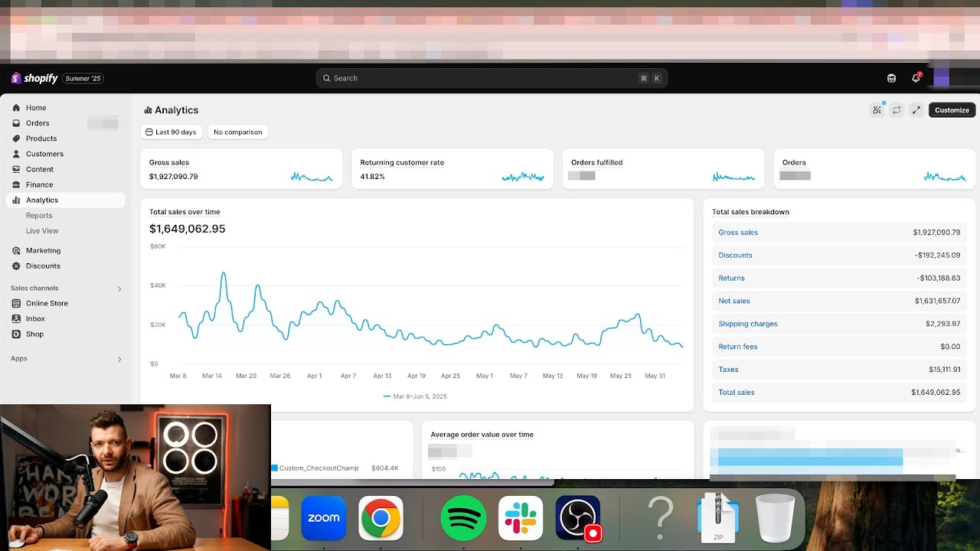Viewport: 980px width, 551px height.
Task: Open the ZIP archive in the dock
Action: 718,518
